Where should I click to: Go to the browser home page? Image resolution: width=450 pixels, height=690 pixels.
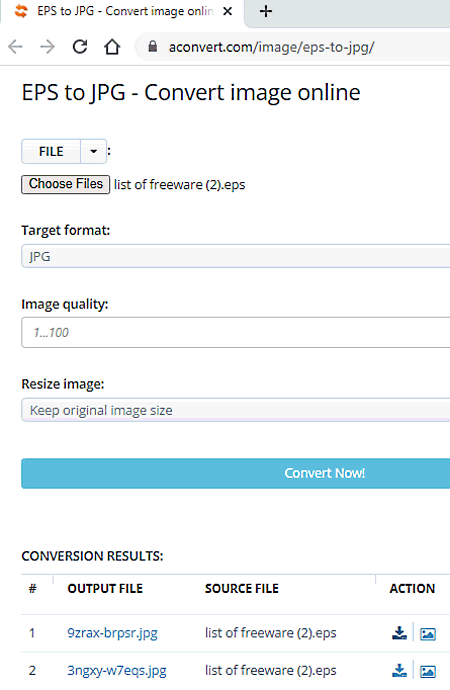click(112, 46)
